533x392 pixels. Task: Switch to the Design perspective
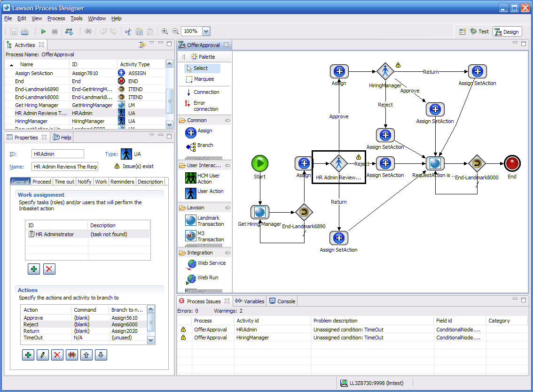coord(507,31)
